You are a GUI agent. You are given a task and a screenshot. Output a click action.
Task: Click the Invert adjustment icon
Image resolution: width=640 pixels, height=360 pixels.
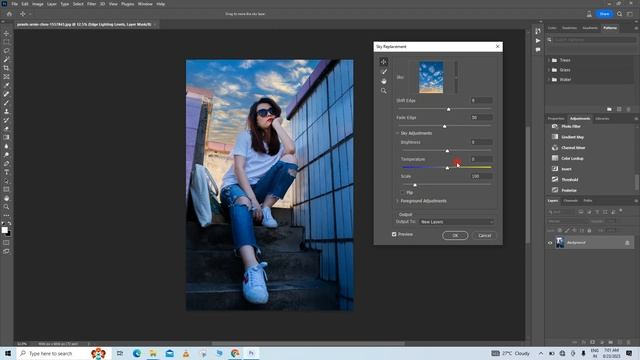click(555, 169)
